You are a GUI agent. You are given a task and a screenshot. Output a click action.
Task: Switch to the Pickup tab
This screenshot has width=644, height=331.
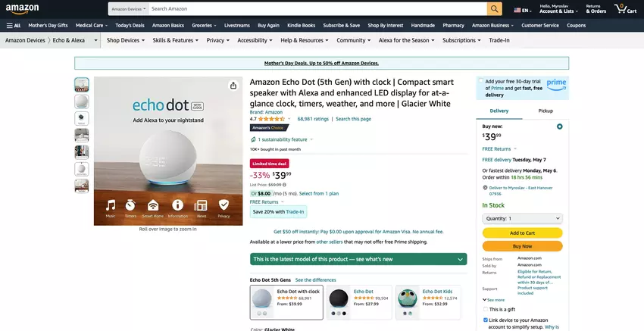tap(546, 111)
